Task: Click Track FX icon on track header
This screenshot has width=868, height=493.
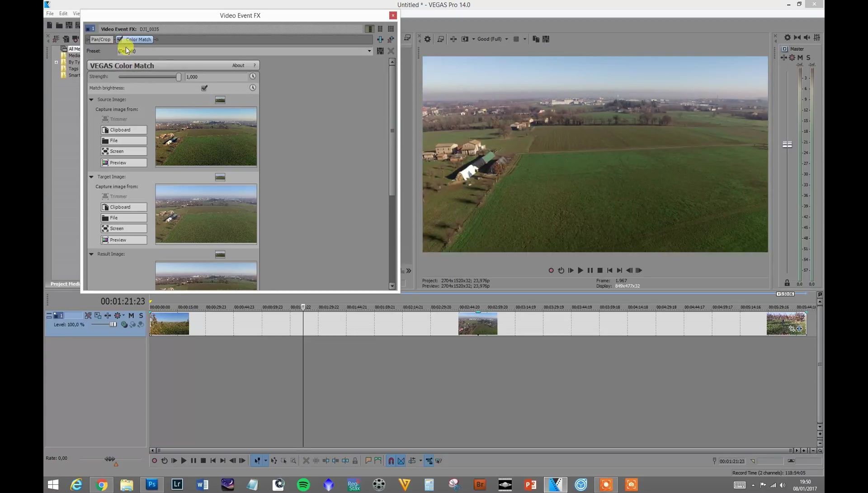Action: coord(108,316)
